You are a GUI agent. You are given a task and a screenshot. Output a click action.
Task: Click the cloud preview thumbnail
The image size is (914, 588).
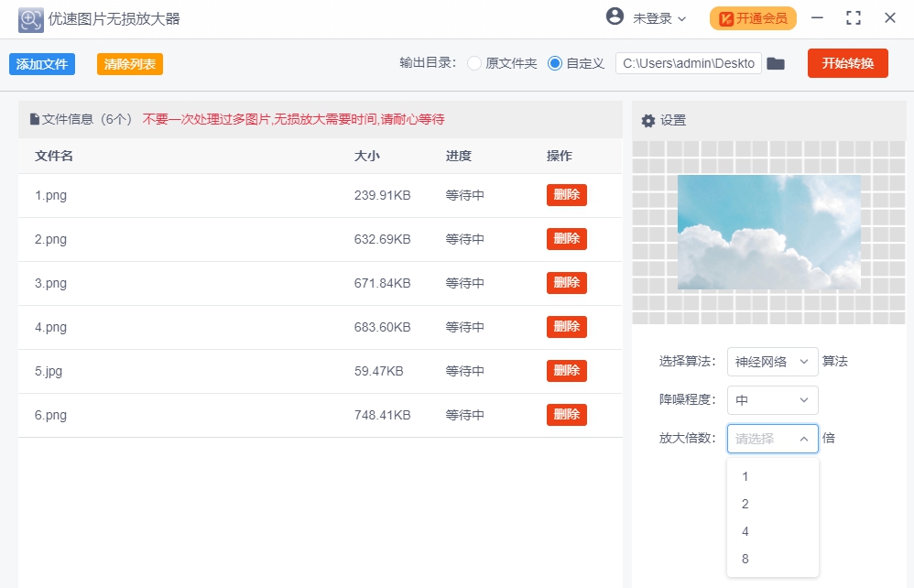click(x=769, y=232)
